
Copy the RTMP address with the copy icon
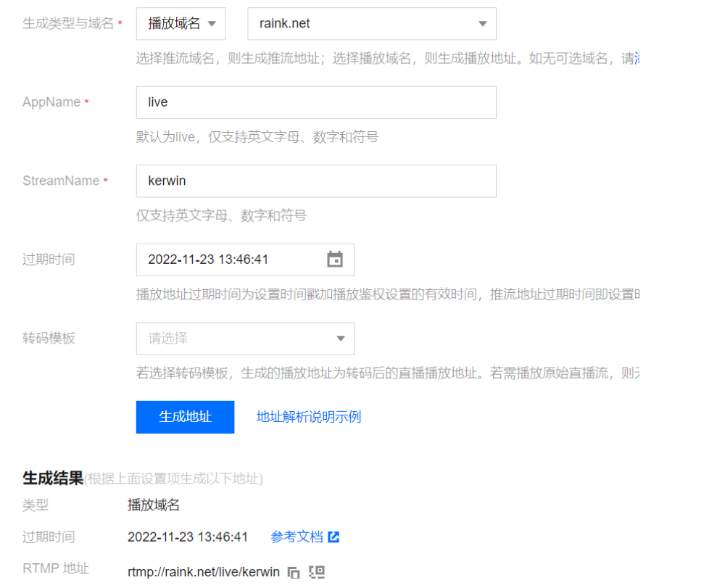tap(294, 573)
